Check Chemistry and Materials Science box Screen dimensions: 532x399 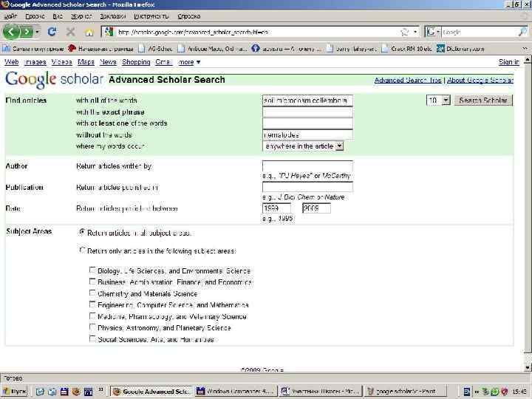(x=92, y=293)
